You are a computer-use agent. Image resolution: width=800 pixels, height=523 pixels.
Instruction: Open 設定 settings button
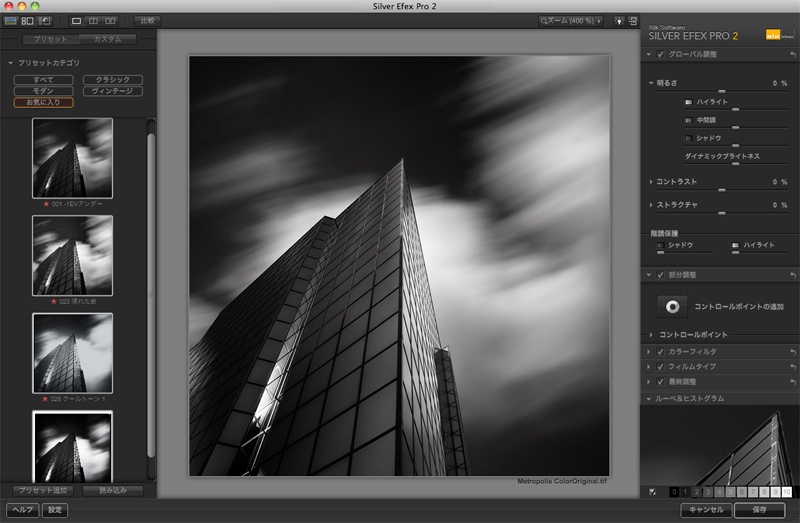[55, 510]
